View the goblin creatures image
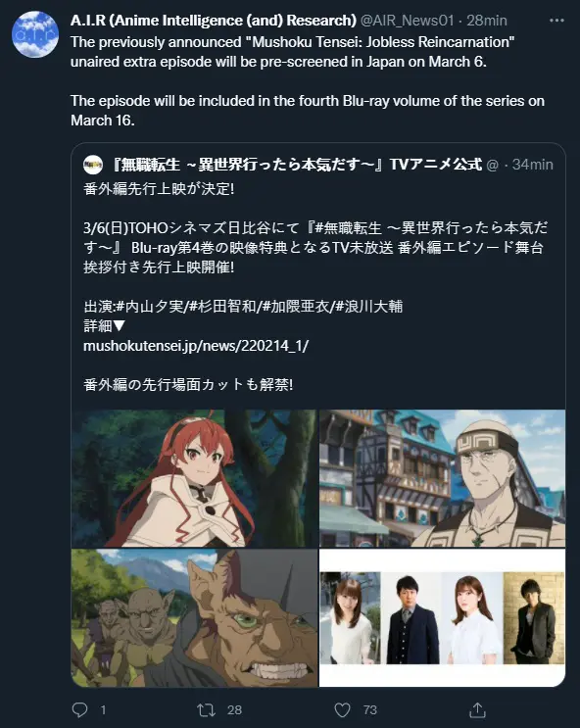Screen dimensions: 580x728 194,618
